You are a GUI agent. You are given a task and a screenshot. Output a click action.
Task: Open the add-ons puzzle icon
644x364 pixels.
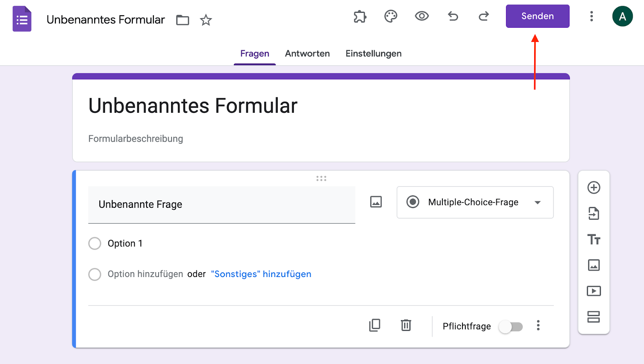360,17
